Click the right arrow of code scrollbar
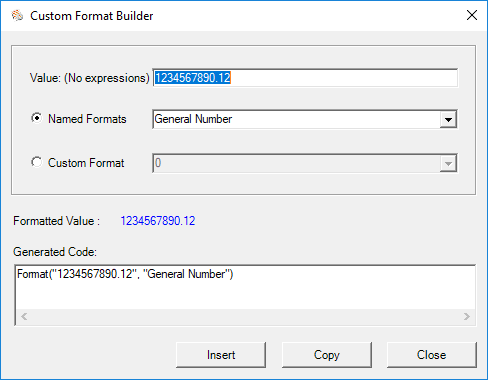This screenshot has height=380, width=488. click(467, 317)
